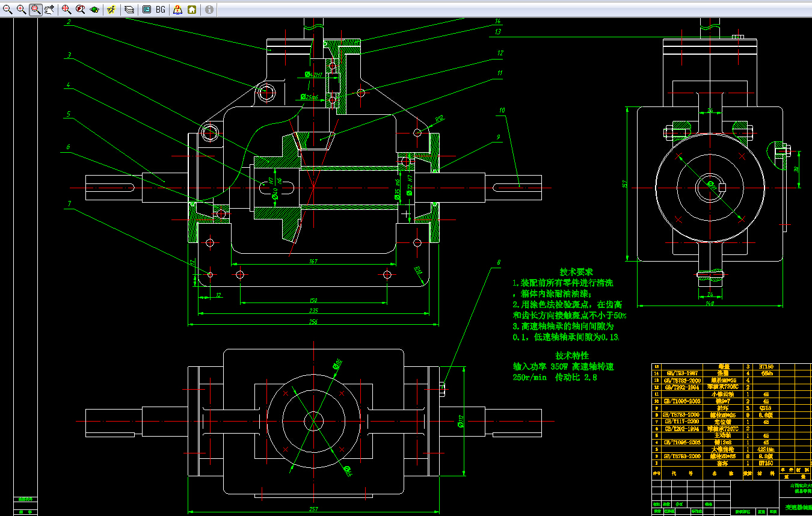Open the Help book icon
The height and width of the screenshot is (516, 812).
[177, 10]
